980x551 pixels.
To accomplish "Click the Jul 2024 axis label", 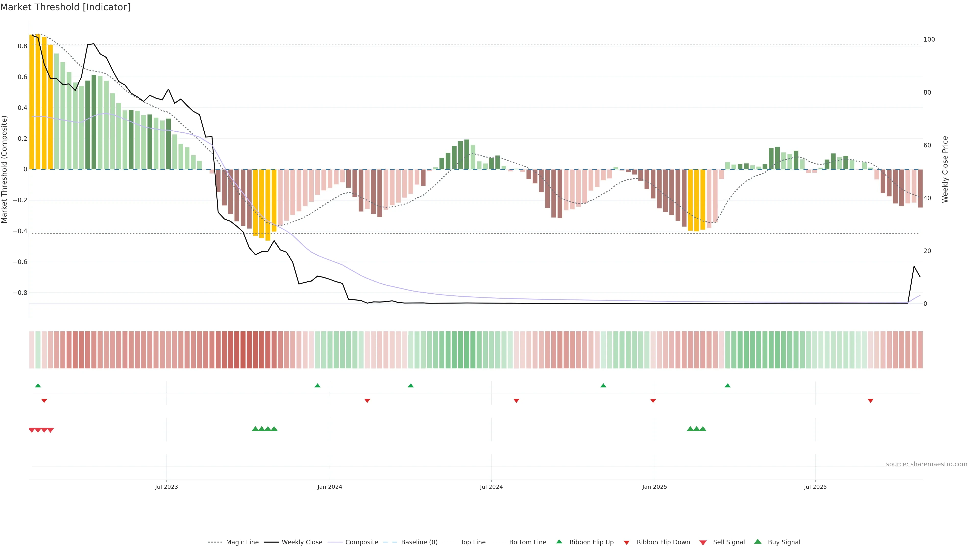I will pos(491,487).
